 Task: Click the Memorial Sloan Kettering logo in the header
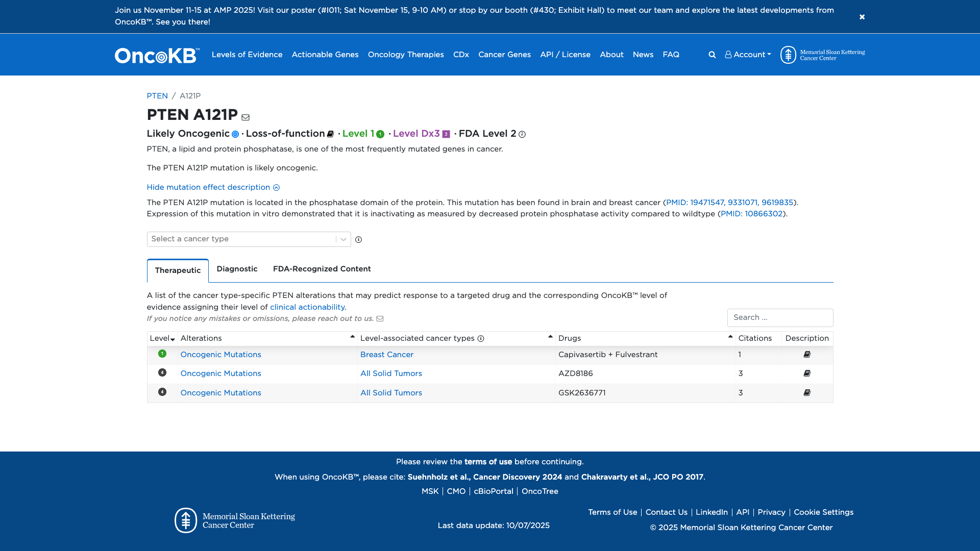[x=822, y=55]
